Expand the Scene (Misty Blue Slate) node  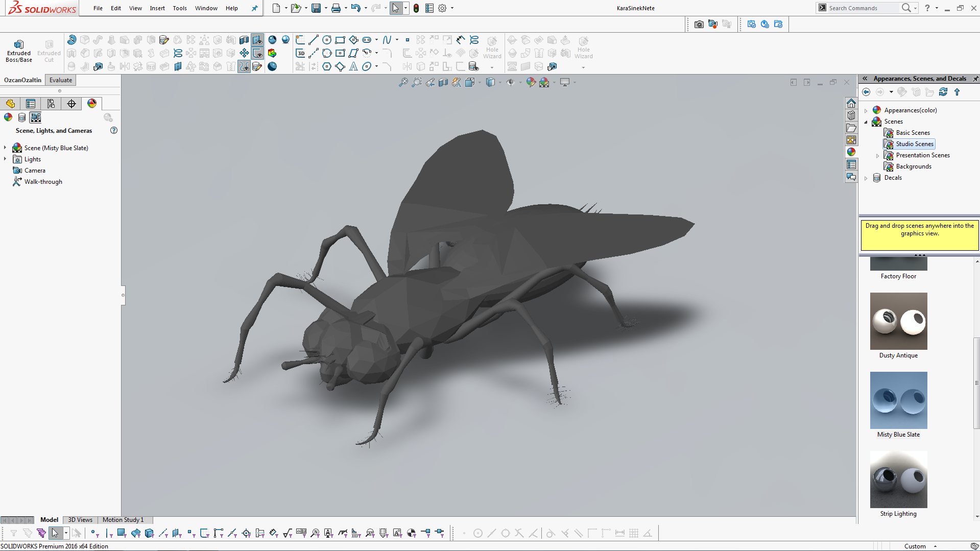[x=6, y=148]
